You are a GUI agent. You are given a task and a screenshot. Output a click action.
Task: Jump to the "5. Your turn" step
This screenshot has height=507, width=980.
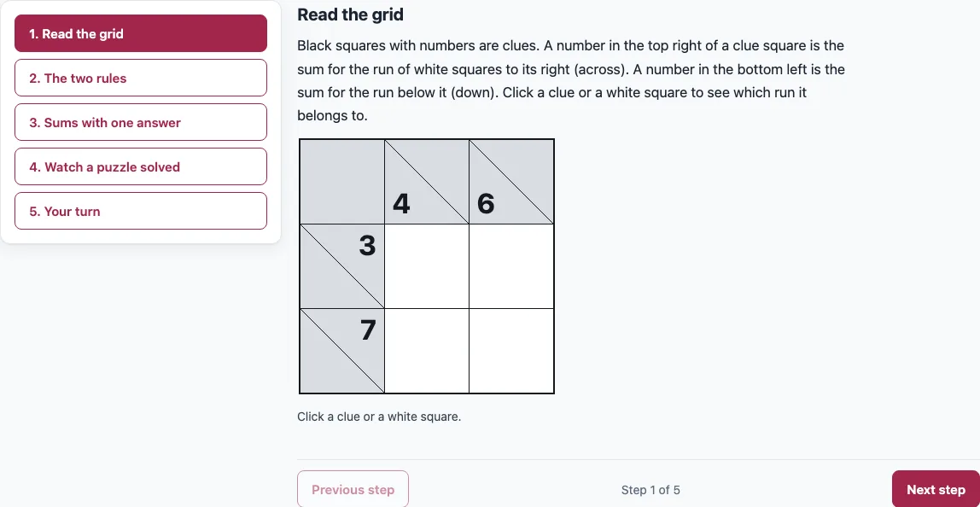141,212
